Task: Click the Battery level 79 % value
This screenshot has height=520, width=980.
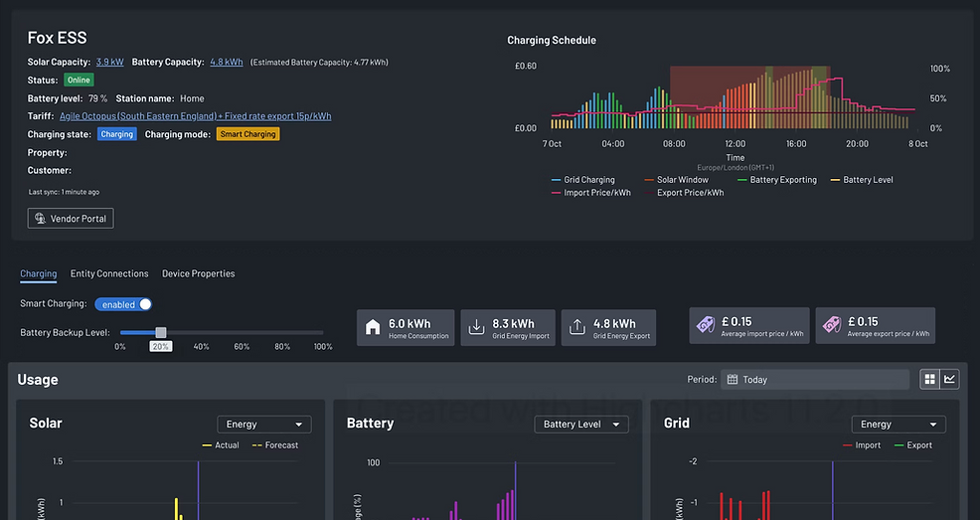Action: click(98, 98)
